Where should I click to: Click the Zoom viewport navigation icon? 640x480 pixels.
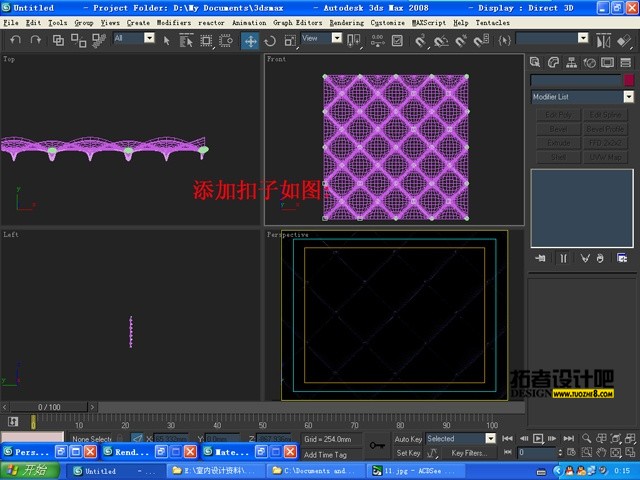[587, 438]
